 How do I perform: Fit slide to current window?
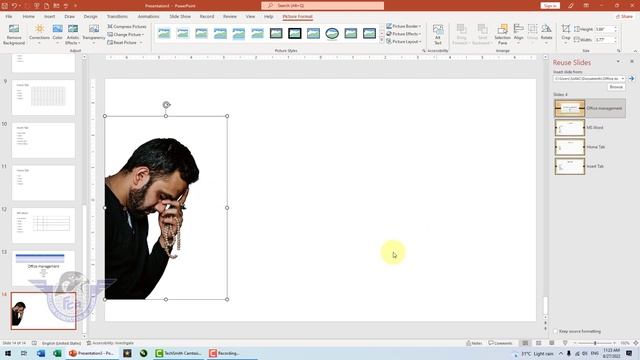[636, 343]
